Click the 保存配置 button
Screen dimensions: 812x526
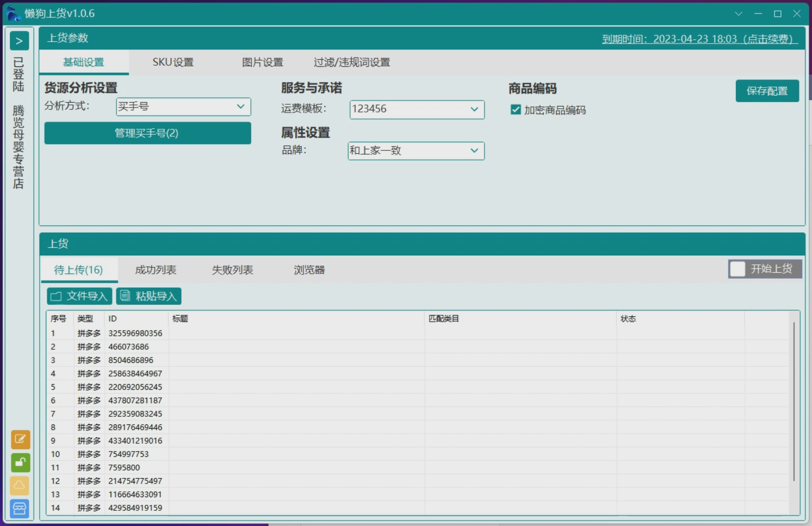(767, 91)
